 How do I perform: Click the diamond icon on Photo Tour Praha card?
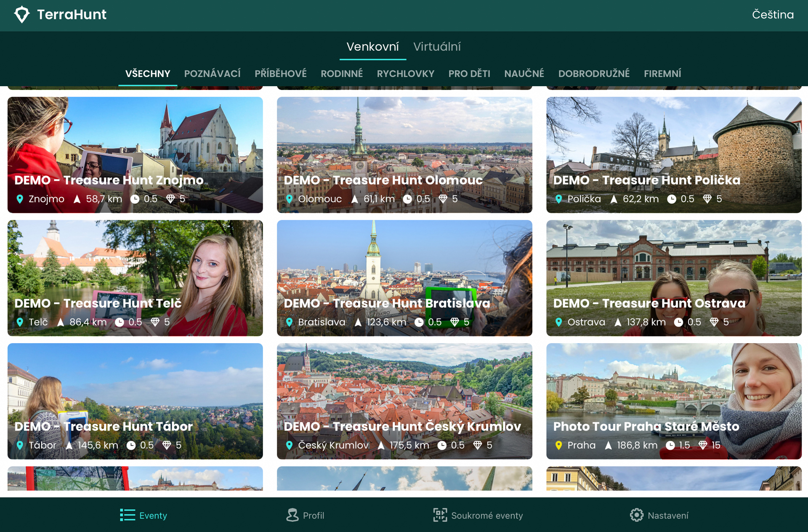coord(703,445)
